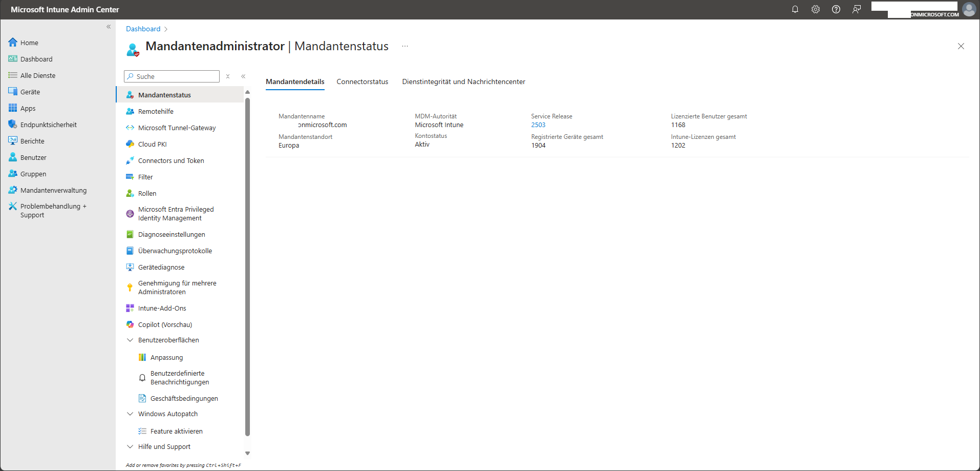Click the Rollen icon

pos(130,193)
